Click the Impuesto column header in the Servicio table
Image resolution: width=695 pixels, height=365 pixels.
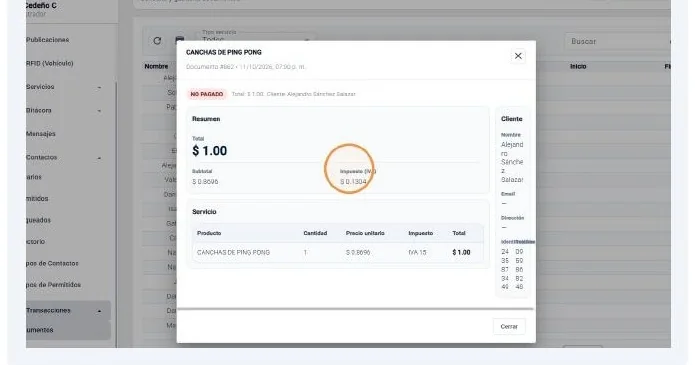pyautogui.click(x=421, y=233)
